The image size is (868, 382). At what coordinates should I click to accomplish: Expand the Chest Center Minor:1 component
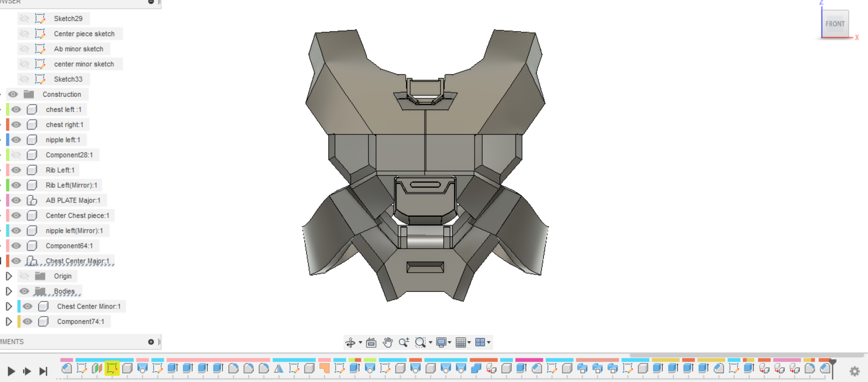9,306
